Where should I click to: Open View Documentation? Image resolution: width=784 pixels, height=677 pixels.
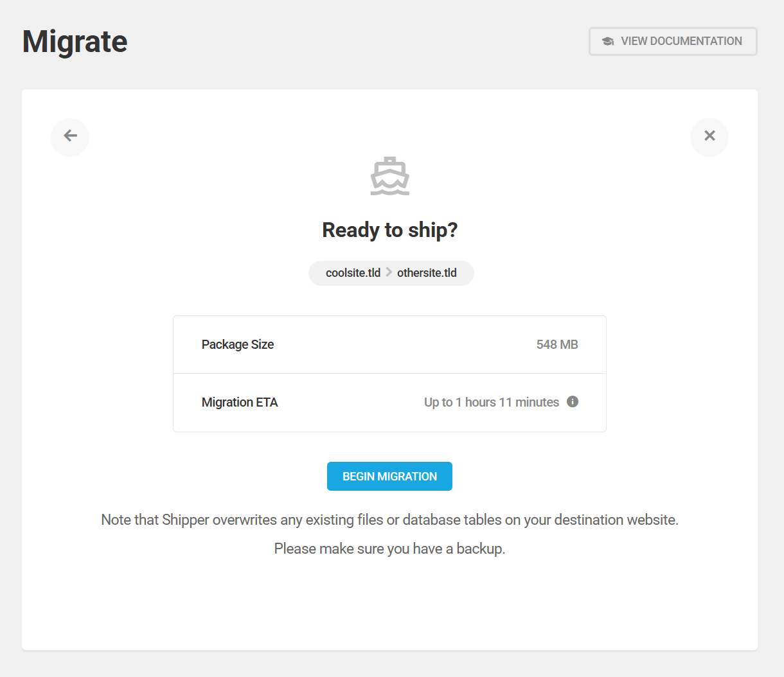[x=672, y=40]
